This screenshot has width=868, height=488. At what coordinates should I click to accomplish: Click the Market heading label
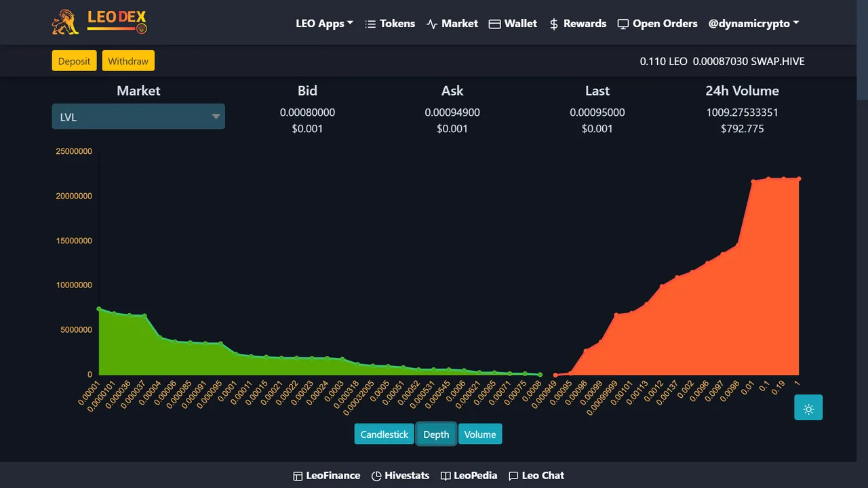tap(138, 91)
